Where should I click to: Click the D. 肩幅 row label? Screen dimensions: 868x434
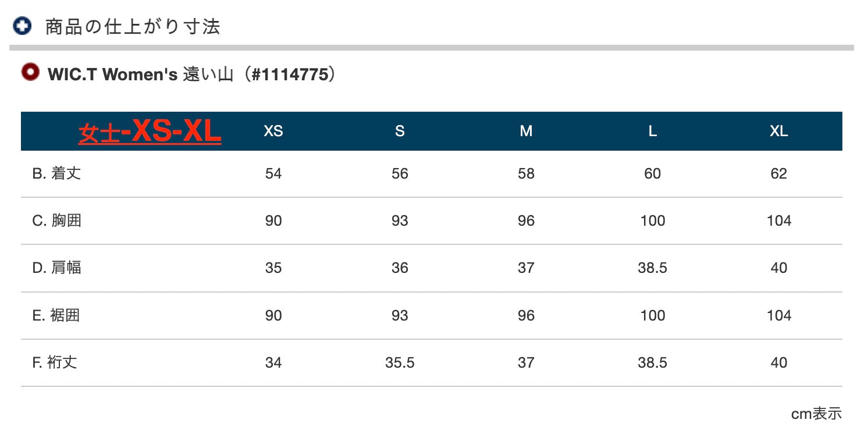(x=56, y=268)
